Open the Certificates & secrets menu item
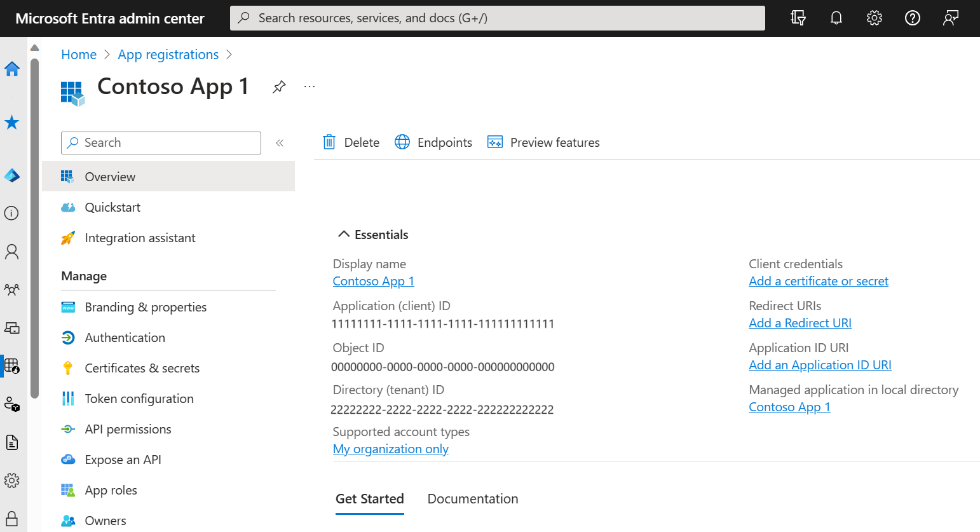980x532 pixels. tap(141, 367)
